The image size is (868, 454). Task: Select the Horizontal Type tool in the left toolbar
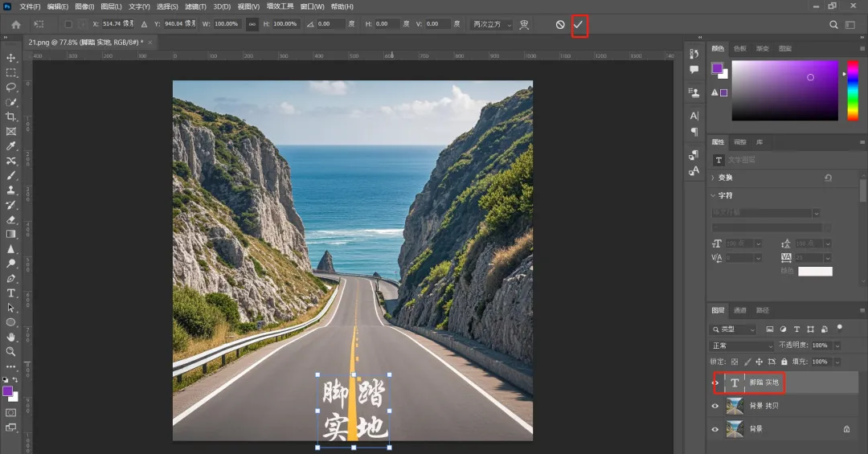pyautogui.click(x=11, y=293)
